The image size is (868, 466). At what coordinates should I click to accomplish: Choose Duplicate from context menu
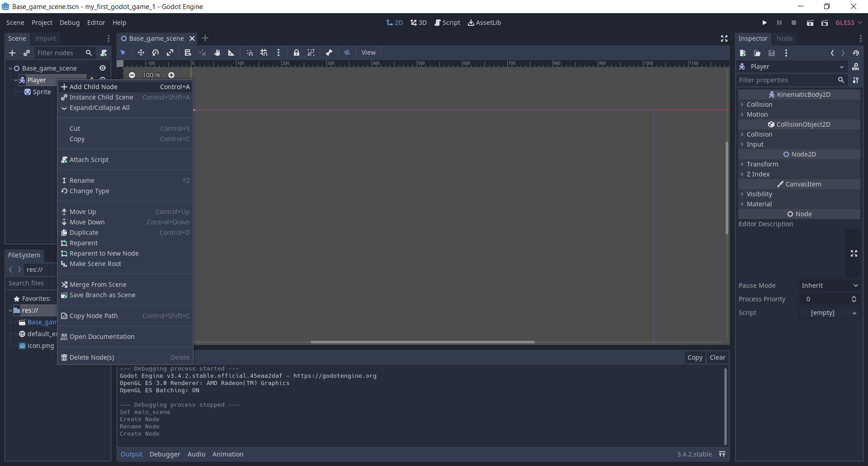pos(125,233)
